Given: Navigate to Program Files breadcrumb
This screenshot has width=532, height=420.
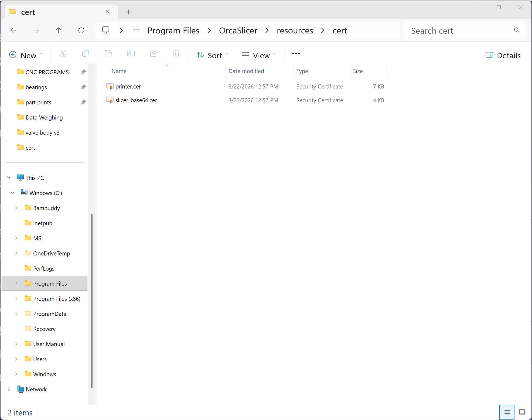Looking at the screenshot, I should (173, 30).
